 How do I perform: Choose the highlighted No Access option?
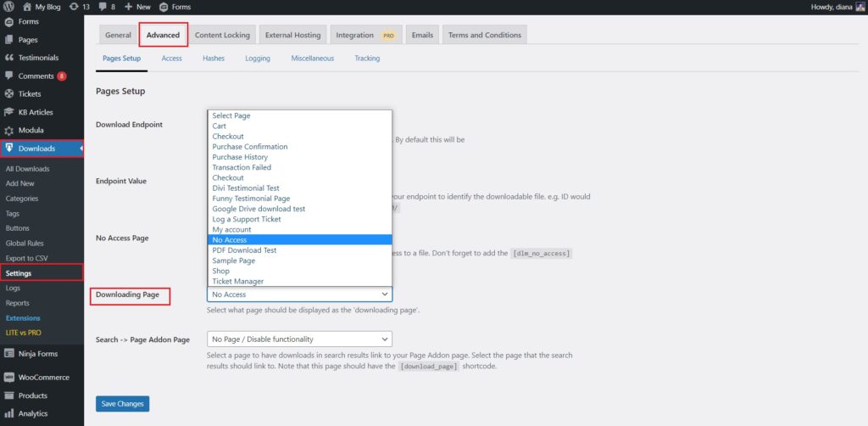click(299, 240)
